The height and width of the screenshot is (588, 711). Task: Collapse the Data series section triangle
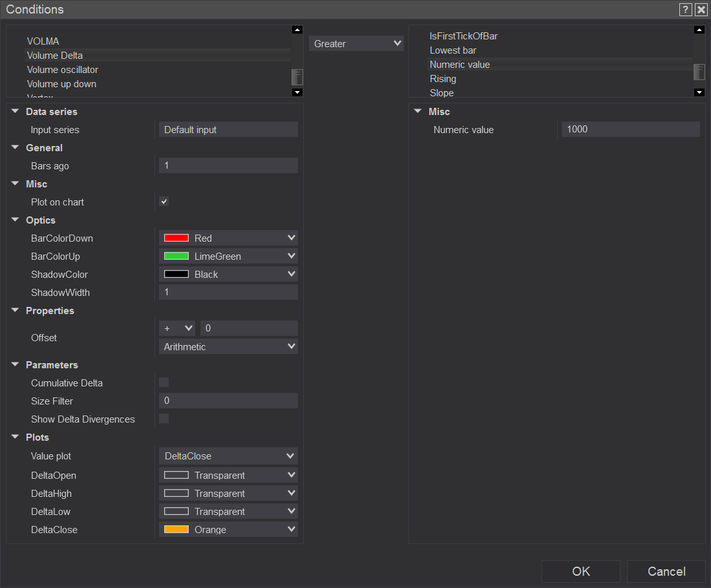point(16,112)
